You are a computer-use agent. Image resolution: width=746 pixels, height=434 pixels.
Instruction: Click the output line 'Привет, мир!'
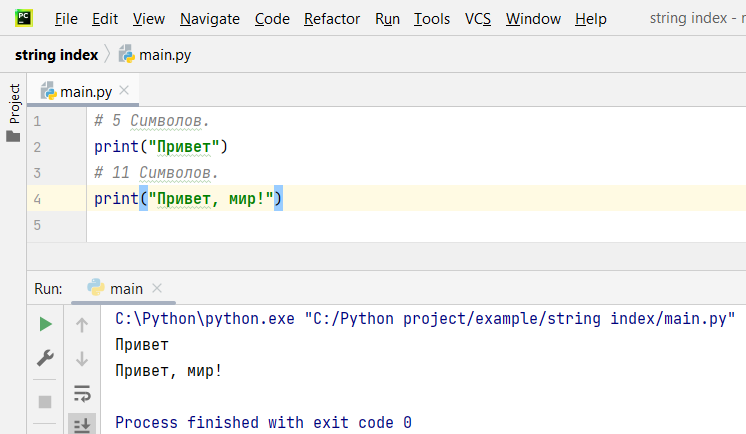pos(168,371)
